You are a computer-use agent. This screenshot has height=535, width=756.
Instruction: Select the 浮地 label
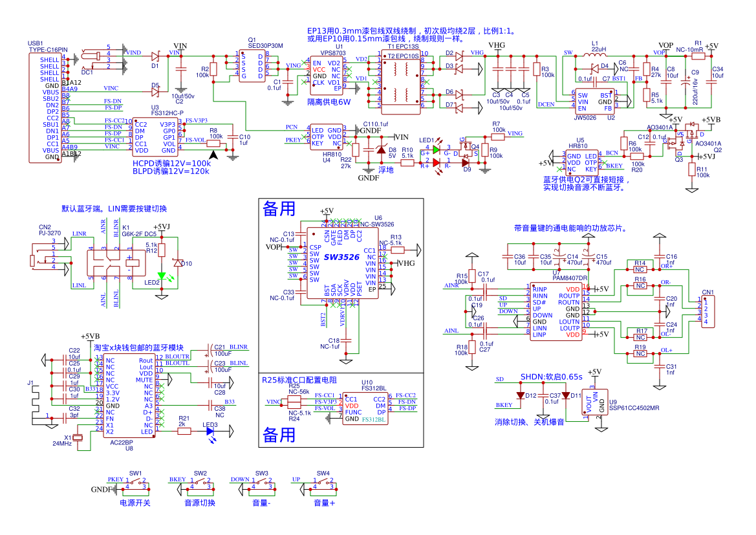pyautogui.click(x=385, y=169)
